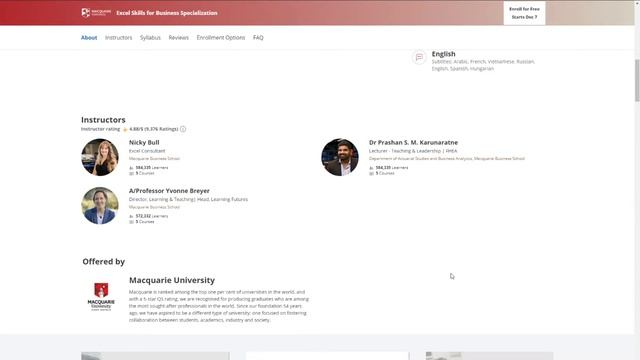Click Yvonne Breyer's learners icon

(131, 216)
